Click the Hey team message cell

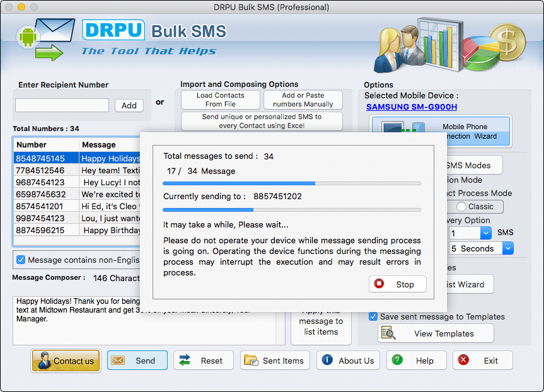point(110,170)
